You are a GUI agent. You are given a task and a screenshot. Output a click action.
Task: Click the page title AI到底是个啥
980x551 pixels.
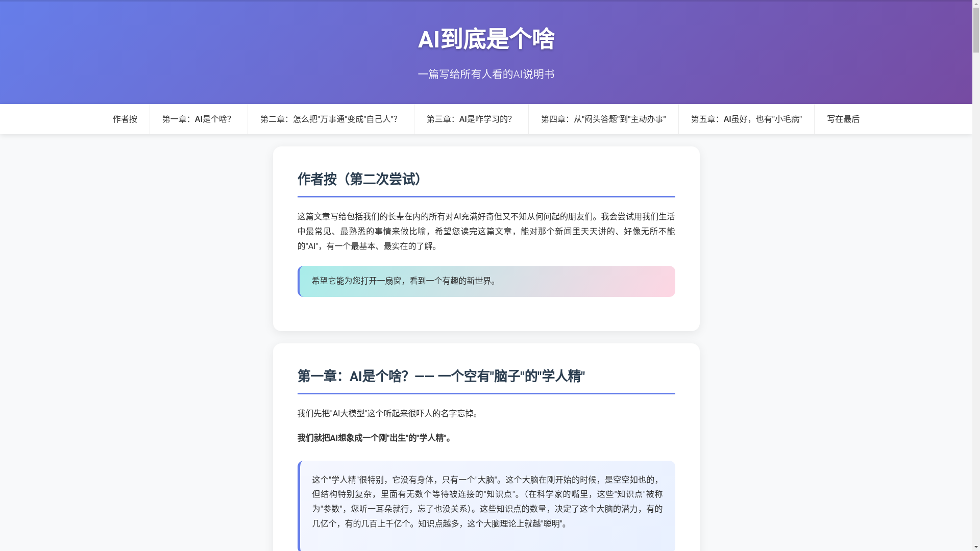click(486, 39)
